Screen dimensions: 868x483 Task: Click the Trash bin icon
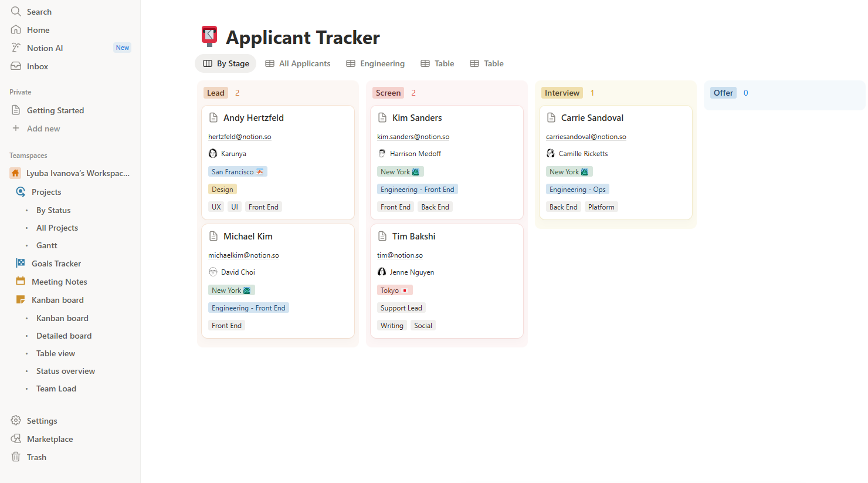(16, 457)
